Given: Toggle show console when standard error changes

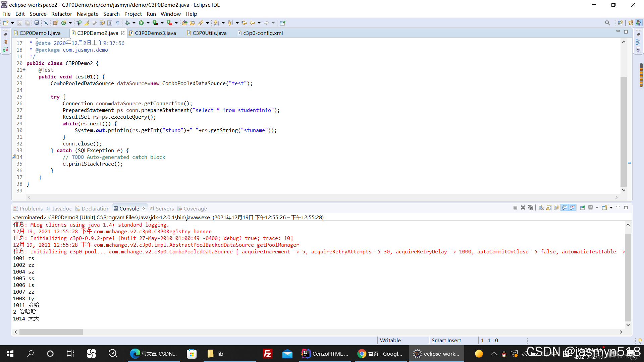Looking at the screenshot, I should pyautogui.click(x=572, y=208).
